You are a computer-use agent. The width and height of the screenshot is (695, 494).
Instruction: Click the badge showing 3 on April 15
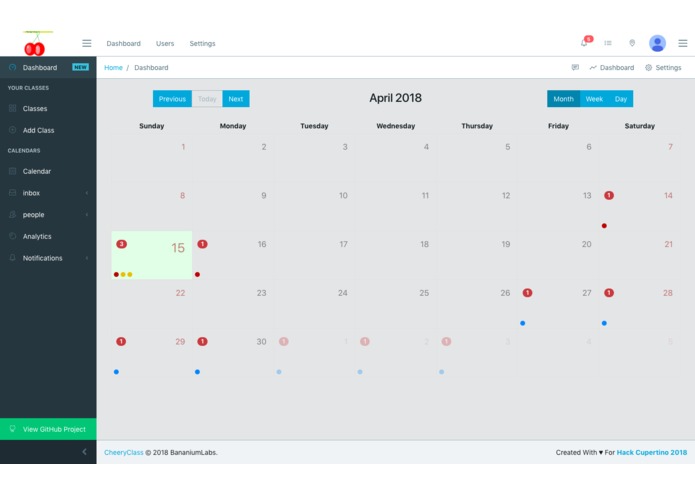click(121, 244)
